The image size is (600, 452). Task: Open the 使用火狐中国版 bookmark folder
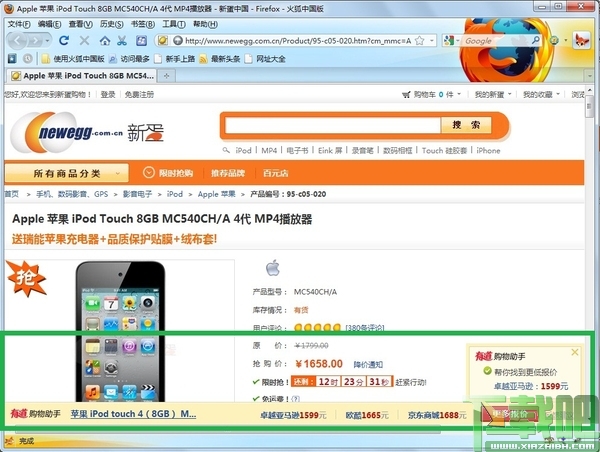tap(73, 59)
